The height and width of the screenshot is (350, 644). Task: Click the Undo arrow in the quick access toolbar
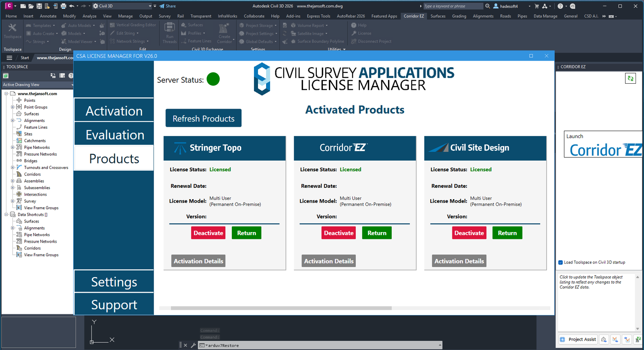(x=72, y=6)
